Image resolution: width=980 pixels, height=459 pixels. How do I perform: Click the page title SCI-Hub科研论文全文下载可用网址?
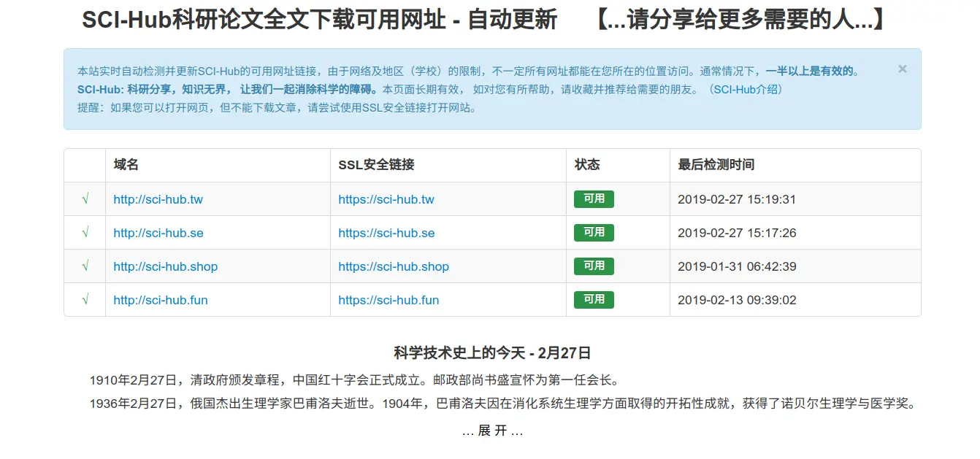(x=264, y=20)
